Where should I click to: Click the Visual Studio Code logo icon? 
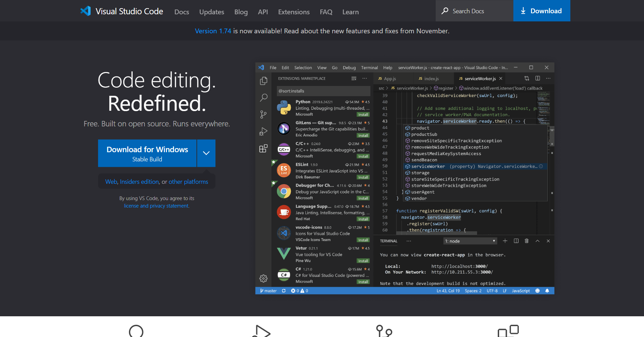(86, 11)
